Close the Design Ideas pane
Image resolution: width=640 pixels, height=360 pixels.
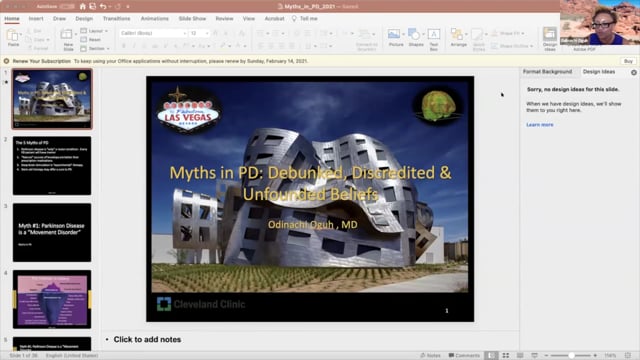coord(634,72)
